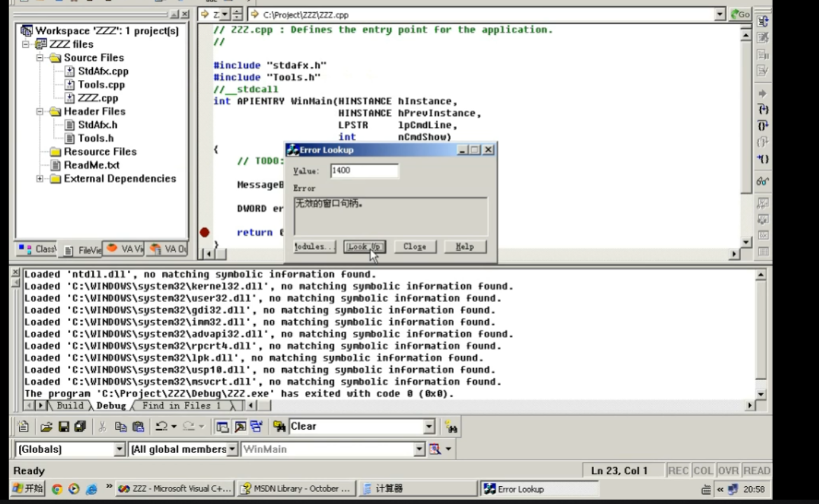Click the Restart debugging icon
Image resolution: width=819 pixels, height=504 pixels.
[x=763, y=21]
